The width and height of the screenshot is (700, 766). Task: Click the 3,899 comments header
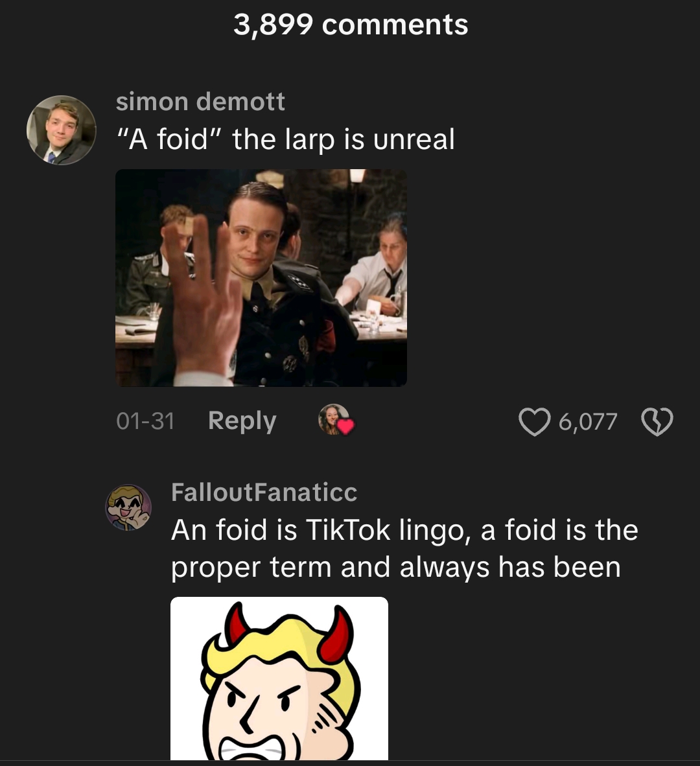(x=350, y=25)
